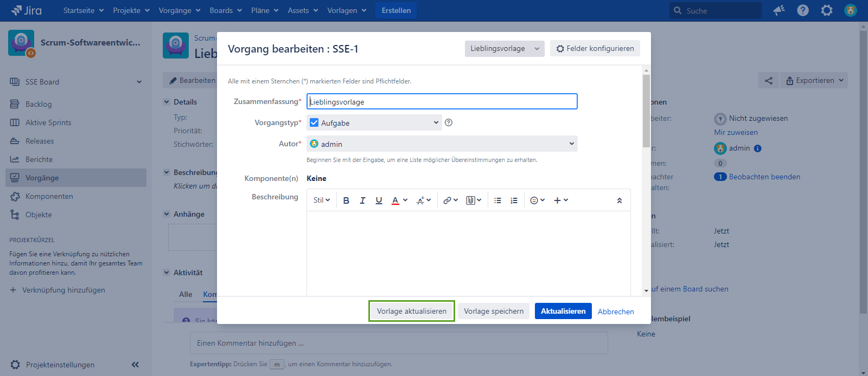Collapse the sidebar with double arrow
Image resolution: width=868 pixels, height=376 pixels.
[135, 365]
